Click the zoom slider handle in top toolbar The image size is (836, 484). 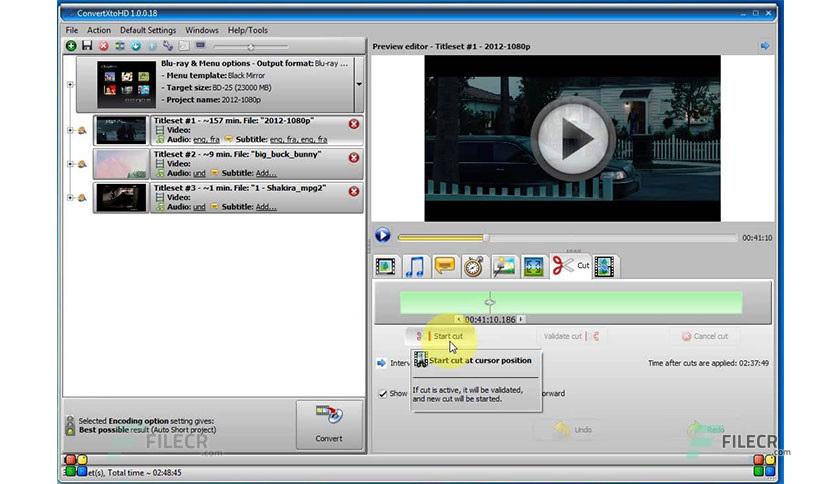[x=251, y=47]
